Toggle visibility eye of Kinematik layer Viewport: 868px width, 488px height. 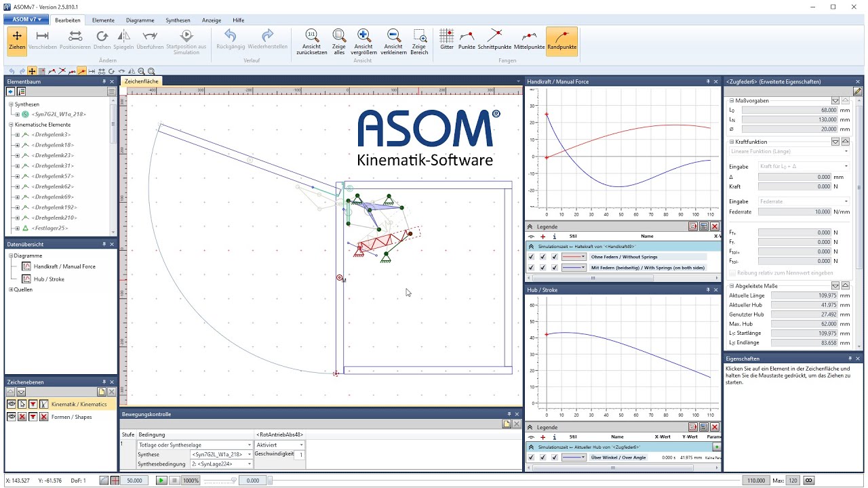point(11,404)
